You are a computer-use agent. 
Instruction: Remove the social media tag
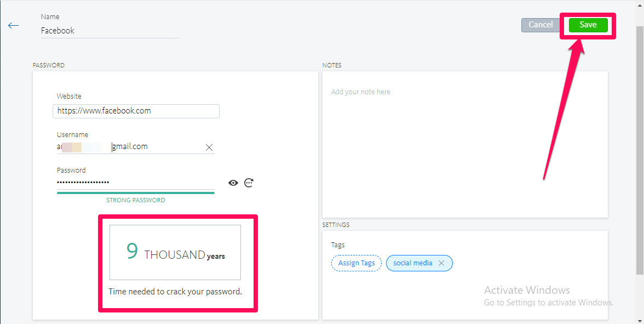tap(441, 263)
